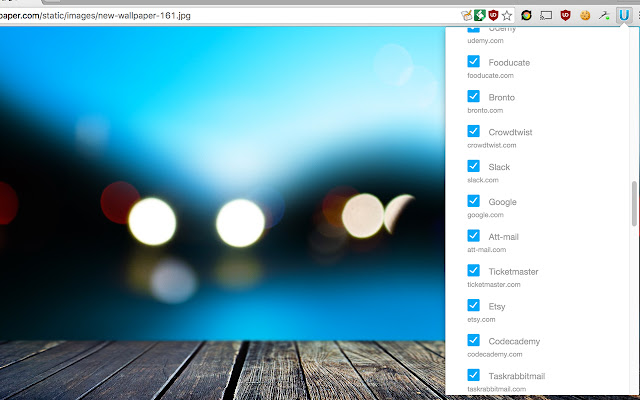Click the popup list scrollbar thumb
The width and height of the screenshot is (640, 400).
[x=634, y=203]
